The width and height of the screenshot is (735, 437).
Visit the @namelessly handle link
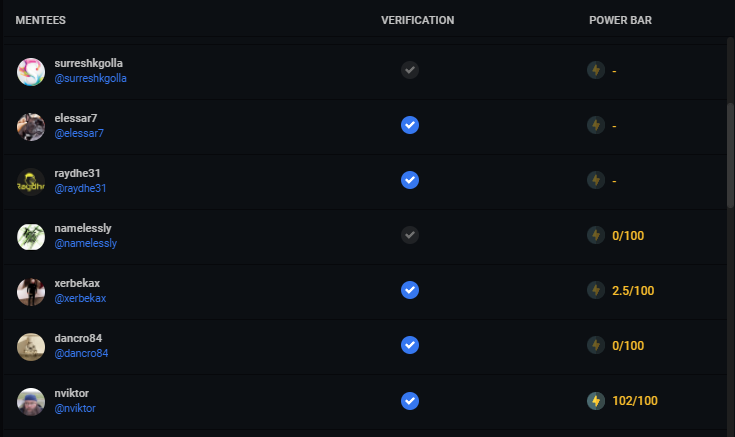pos(85,243)
